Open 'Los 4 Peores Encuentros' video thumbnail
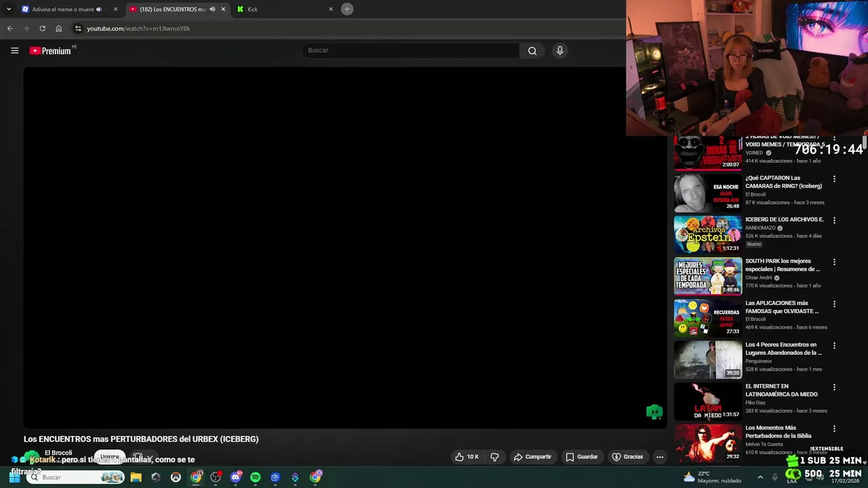This screenshot has width=868, height=488. 708,359
